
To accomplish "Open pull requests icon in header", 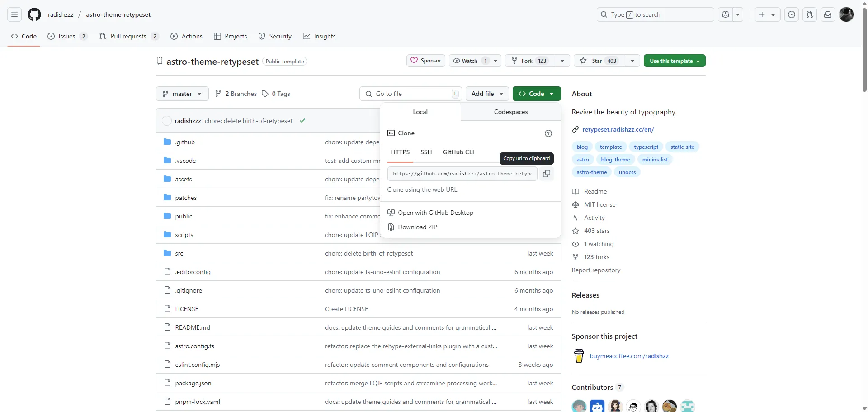I will pos(810,14).
